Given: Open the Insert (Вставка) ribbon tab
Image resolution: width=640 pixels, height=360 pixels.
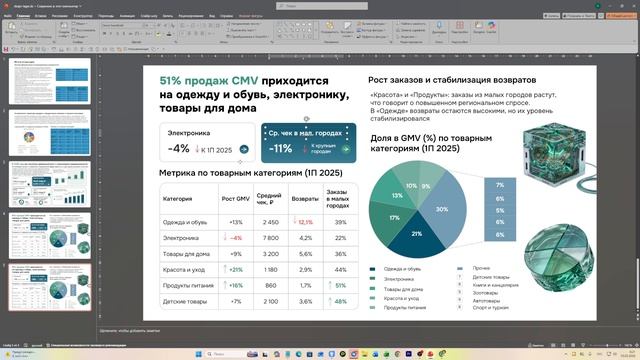Looking at the screenshot, I should coord(40,16).
